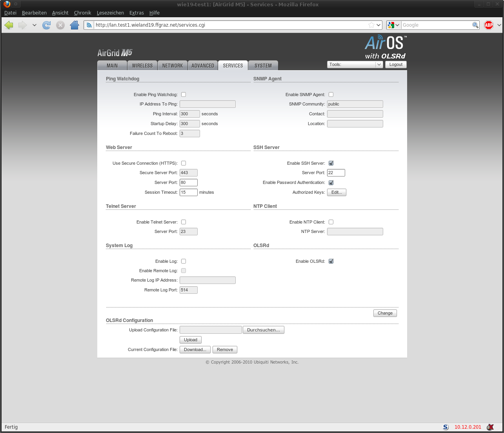The height and width of the screenshot is (433, 504).
Task: Click the SSH Server Port field
Action: point(336,173)
